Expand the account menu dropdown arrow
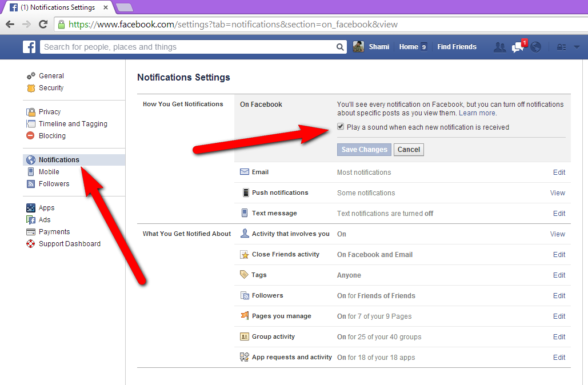The height and width of the screenshot is (385, 588). coord(577,47)
